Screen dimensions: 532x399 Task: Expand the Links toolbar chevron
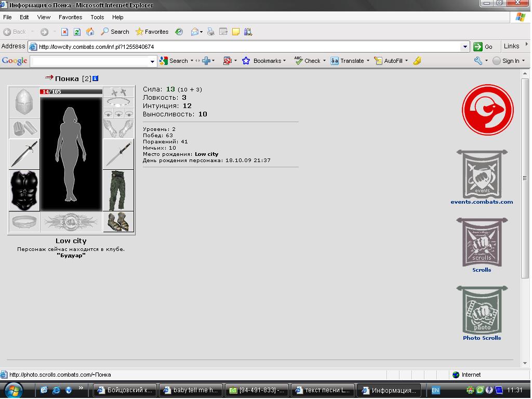(527, 44)
